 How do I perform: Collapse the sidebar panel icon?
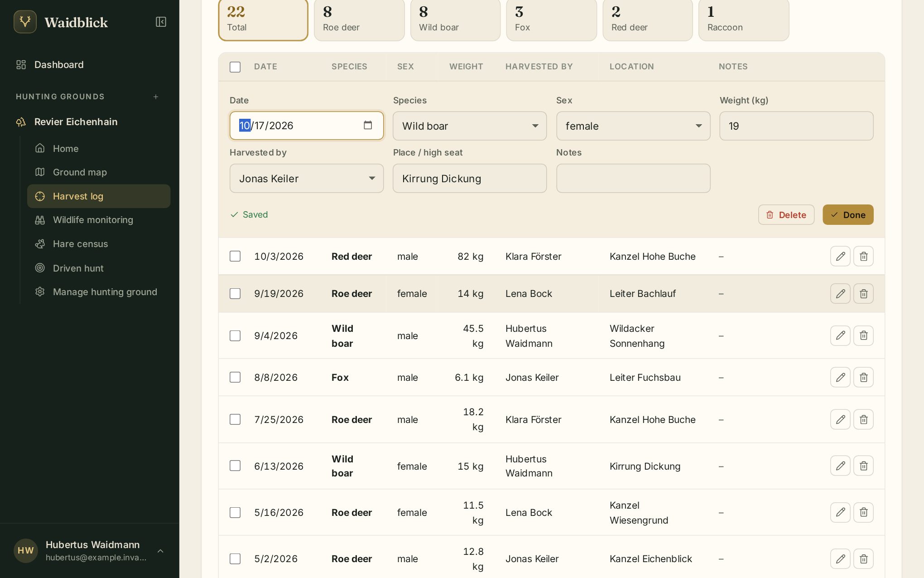pos(161,22)
